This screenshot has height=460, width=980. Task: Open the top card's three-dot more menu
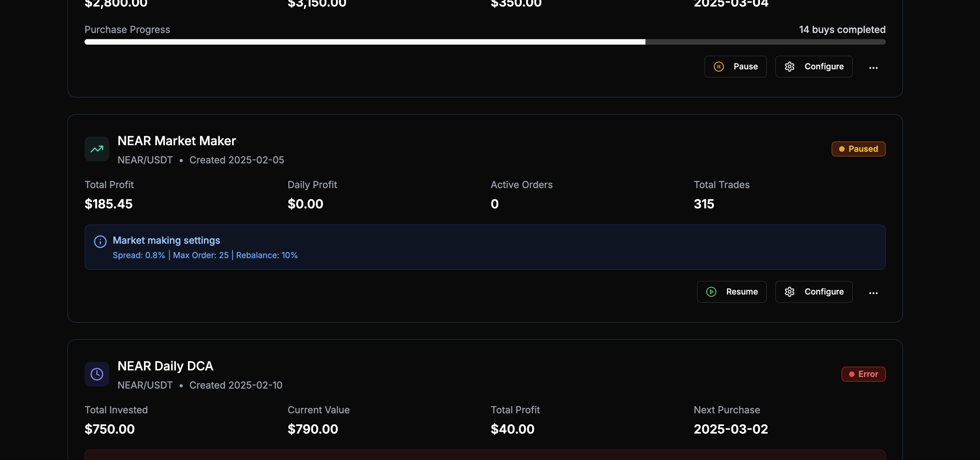[x=873, y=68]
